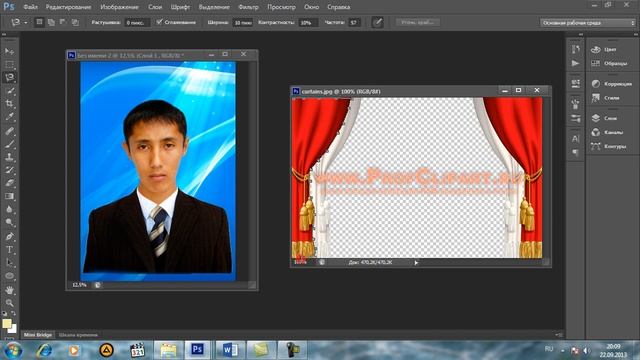This screenshot has width=640, height=360.
Task: Select the Horizontal Type tool
Action: point(9,249)
